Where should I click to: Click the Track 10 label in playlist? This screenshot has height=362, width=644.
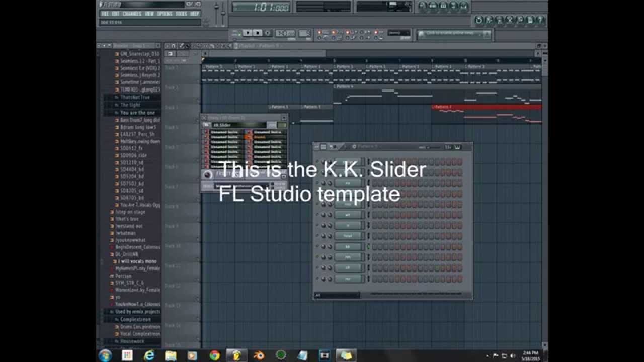coord(173,246)
